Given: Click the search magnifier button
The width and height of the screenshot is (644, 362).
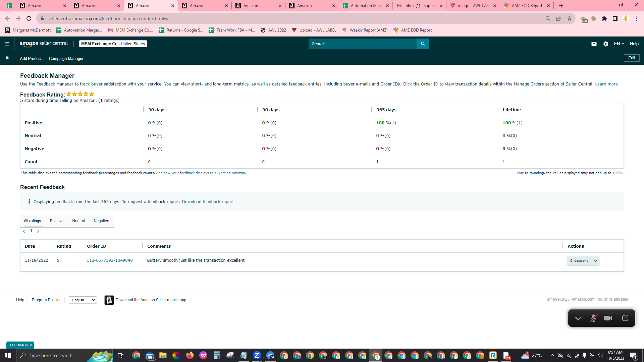Looking at the screenshot, I should (423, 44).
